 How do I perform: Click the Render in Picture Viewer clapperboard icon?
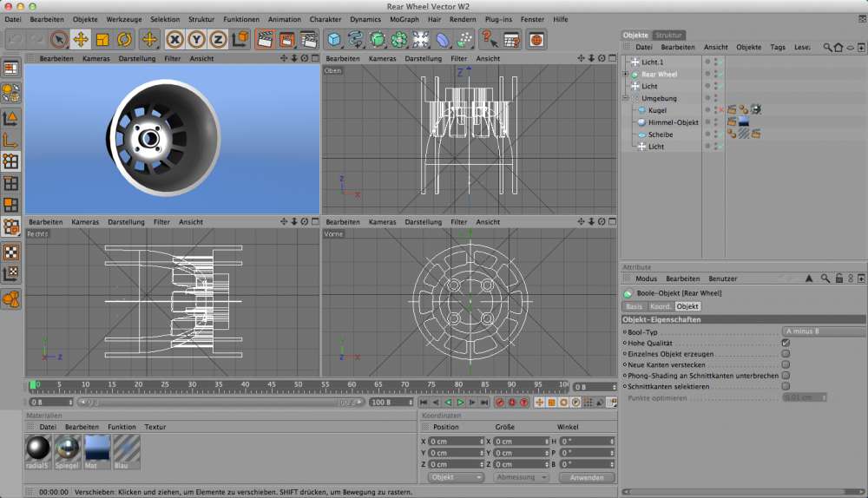(286, 39)
